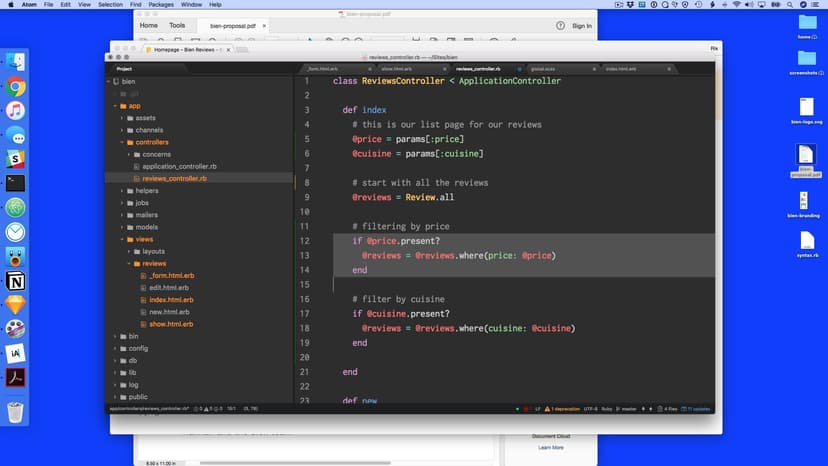Open index.html.erb file in tree view
Screen dimensions: 828x466
171,299
